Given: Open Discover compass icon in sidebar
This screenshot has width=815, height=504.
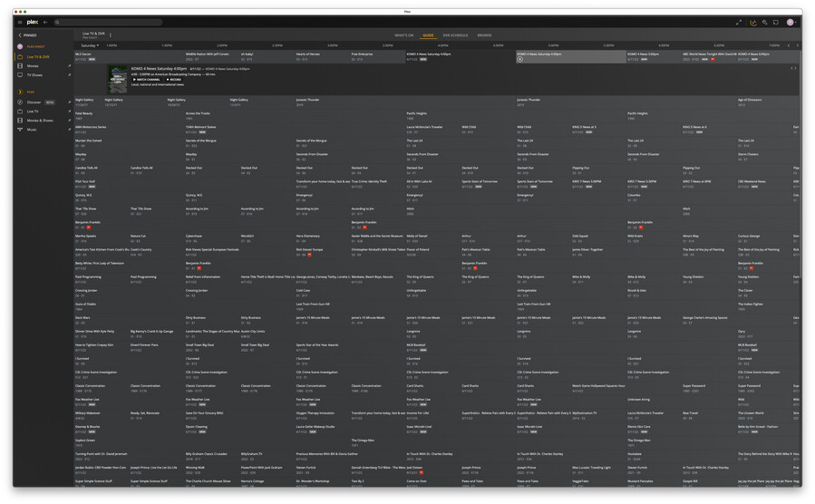Looking at the screenshot, I should pyautogui.click(x=20, y=102).
